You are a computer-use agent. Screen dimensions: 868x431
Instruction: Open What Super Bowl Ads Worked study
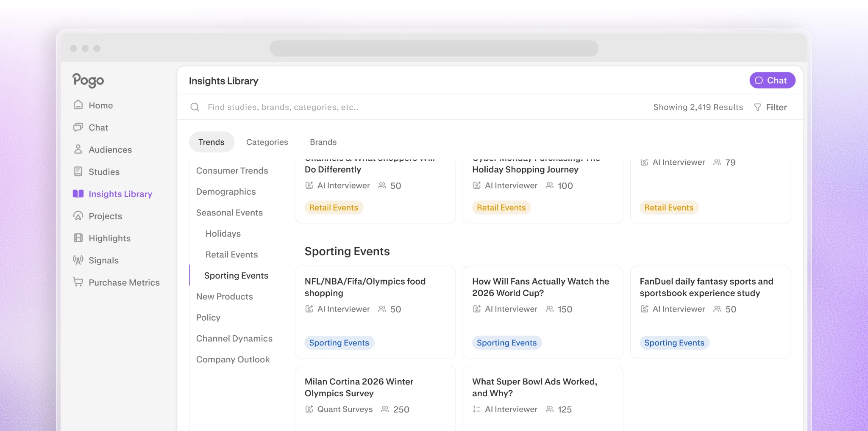(x=543, y=399)
